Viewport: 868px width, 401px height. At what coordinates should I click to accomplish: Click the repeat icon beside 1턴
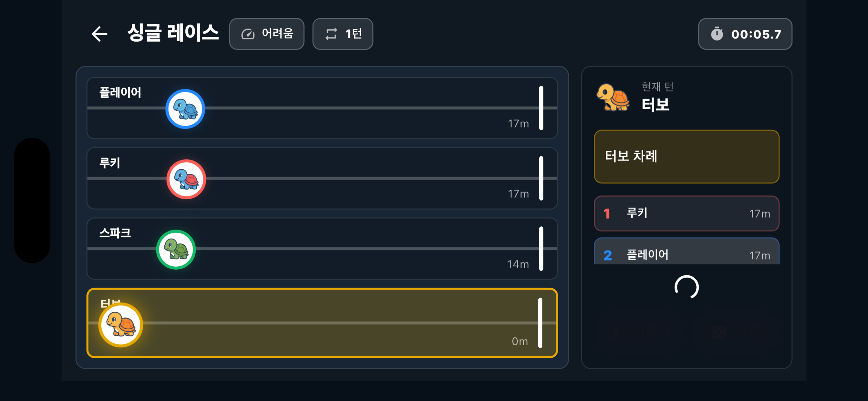[331, 34]
